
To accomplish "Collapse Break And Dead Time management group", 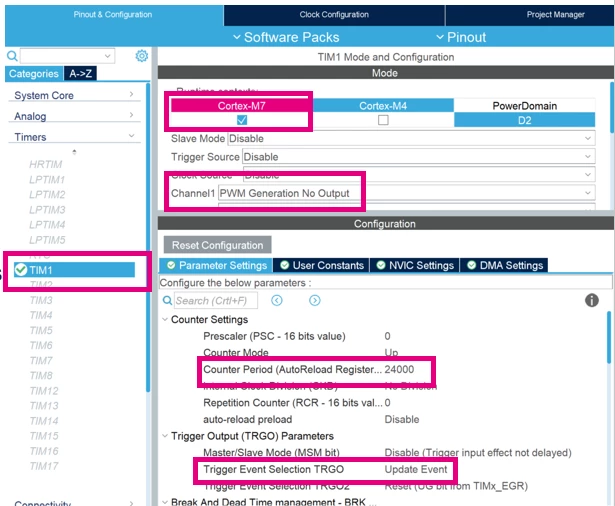I will point(165,502).
